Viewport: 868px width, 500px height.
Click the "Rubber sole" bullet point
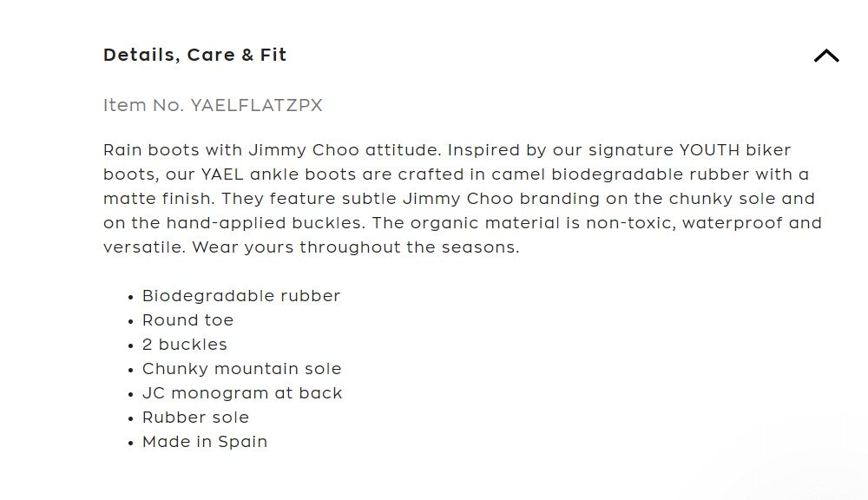[195, 418]
